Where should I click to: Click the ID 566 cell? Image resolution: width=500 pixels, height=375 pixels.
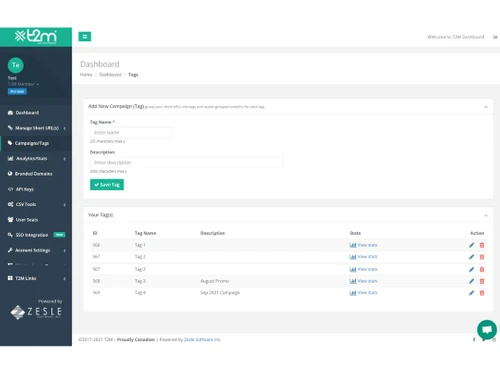point(96,245)
